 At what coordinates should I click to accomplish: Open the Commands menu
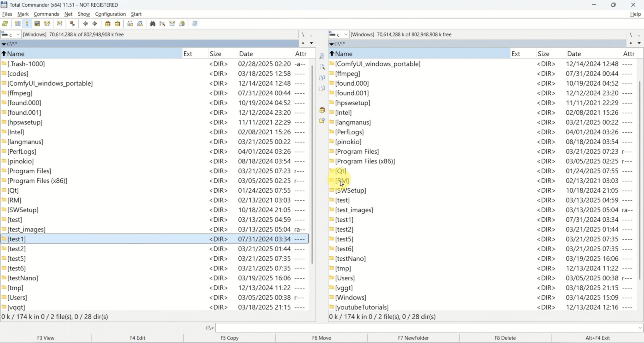coord(46,14)
